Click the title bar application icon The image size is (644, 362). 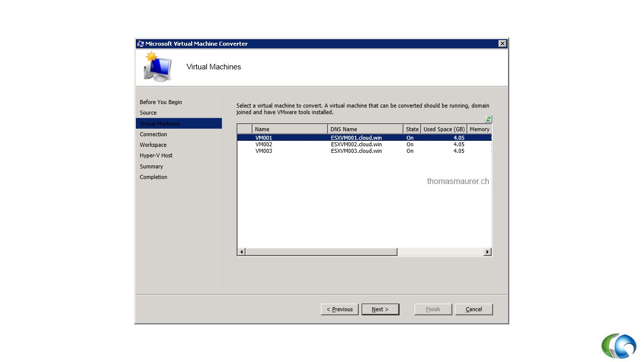(x=140, y=44)
